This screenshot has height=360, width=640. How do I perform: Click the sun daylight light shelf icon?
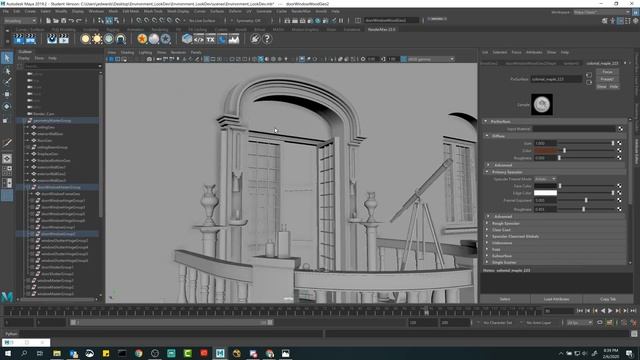pos(97,39)
